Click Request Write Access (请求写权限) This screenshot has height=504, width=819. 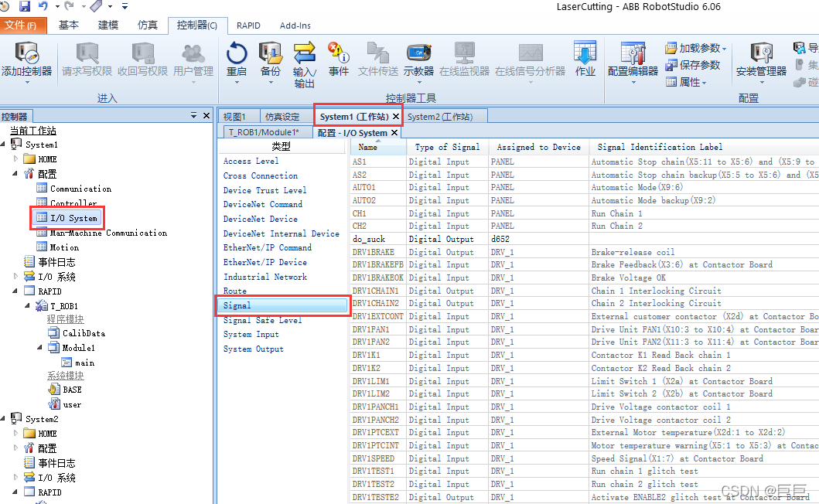tap(87, 60)
